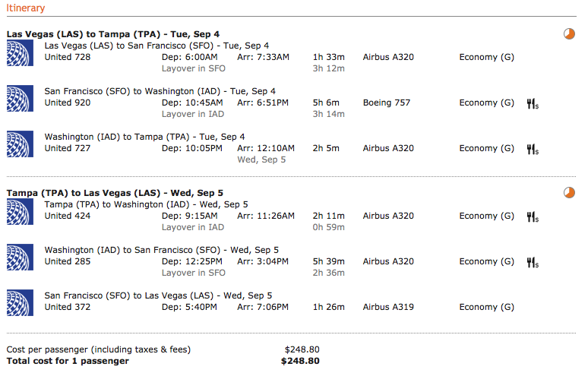The image size is (588, 373).
Task: Click the Wed, Sep 5 next-day arrival note
Action: [261, 160]
